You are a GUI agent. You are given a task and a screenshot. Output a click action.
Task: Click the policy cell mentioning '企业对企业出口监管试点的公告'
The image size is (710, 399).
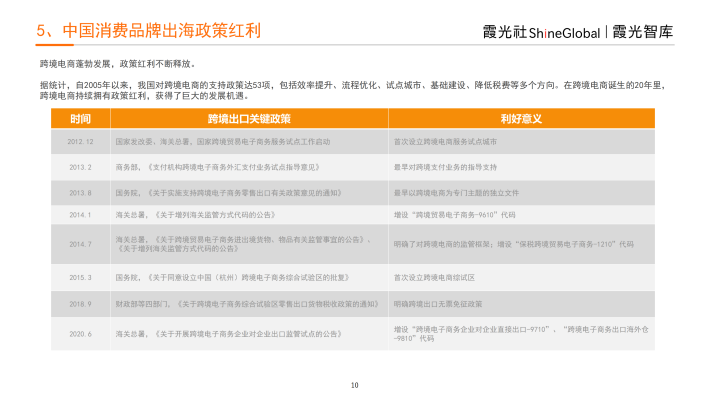[x=249, y=334]
